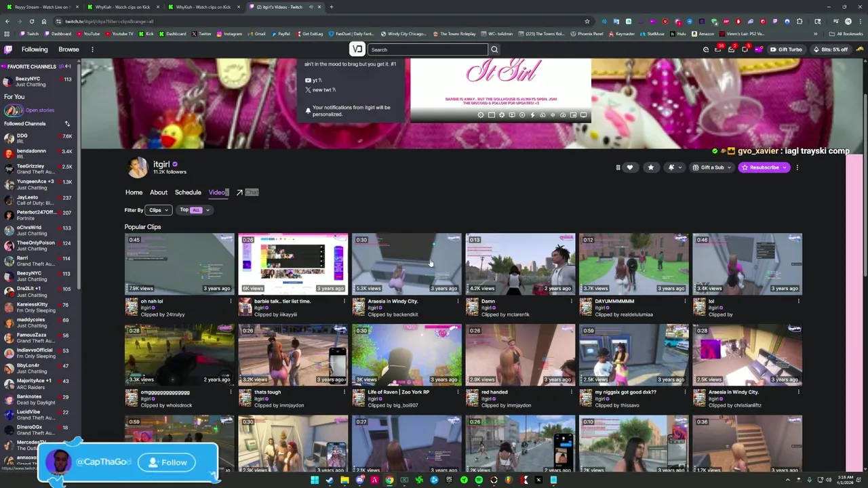Click browser reload button
868x488 pixels.
click(x=31, y=21)
